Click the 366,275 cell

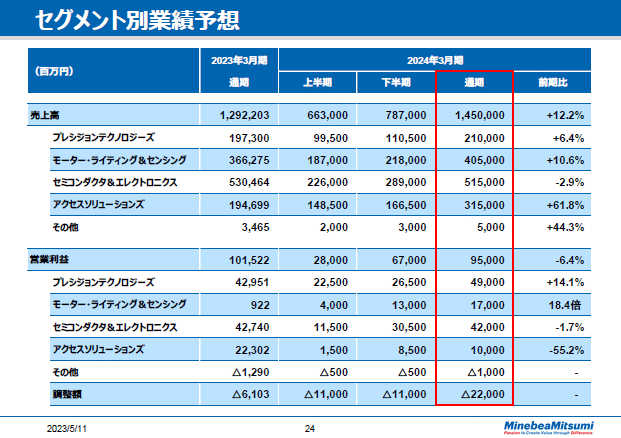point(249,160)
